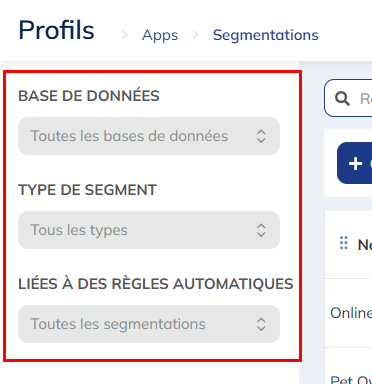The height and width of the screenshot is (384, 372).
Task: Open the Liées à des règles automatiques dropdown
Action: point(149,324)
